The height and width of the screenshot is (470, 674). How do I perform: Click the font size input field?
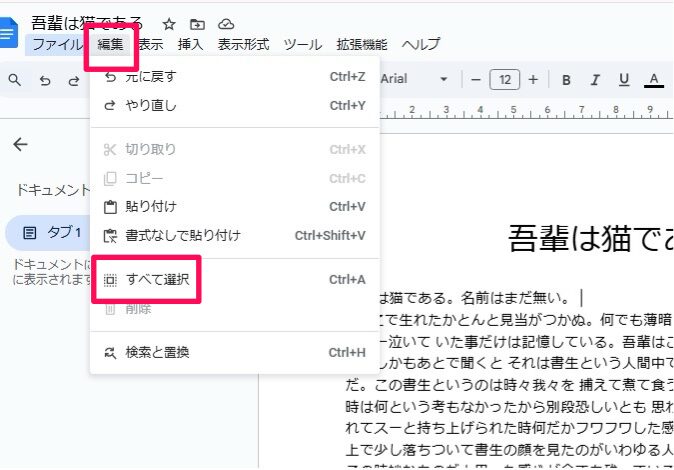(505, 80)
